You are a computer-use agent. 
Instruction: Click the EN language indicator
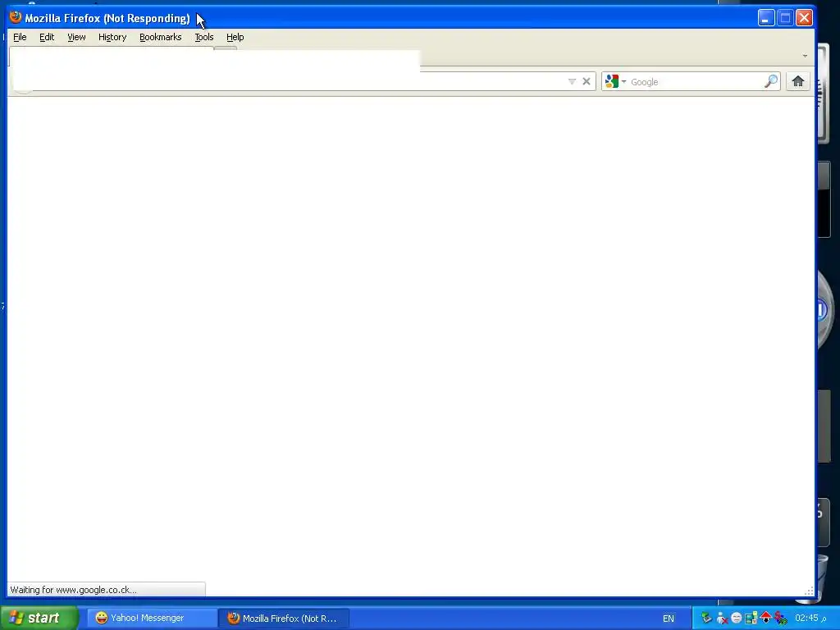click(668, 619)
